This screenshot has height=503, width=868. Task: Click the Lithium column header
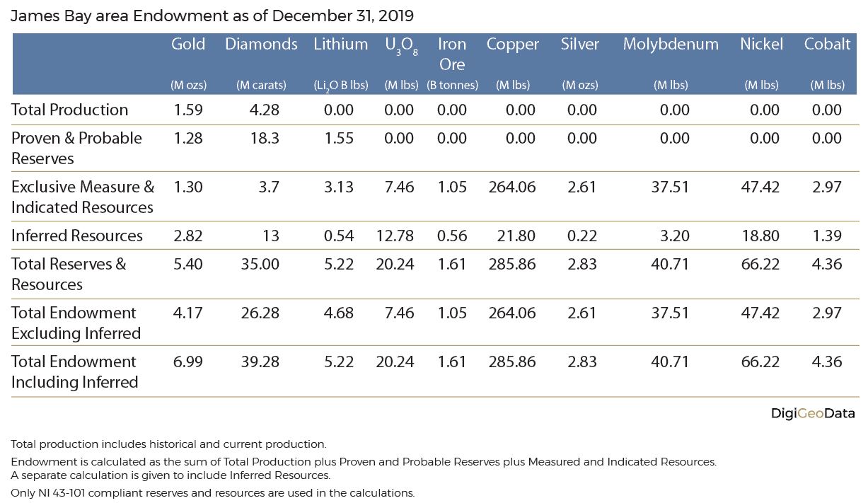[x=340, y=45]
